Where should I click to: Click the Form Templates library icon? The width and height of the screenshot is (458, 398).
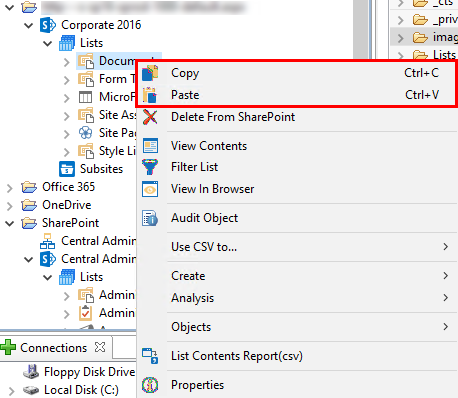pos(86,79)
